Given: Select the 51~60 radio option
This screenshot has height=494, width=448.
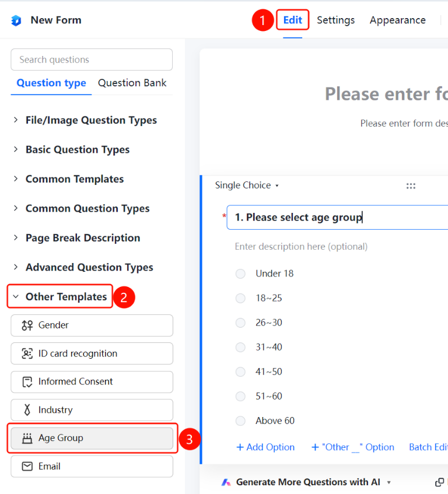Looking at the screenshot, I should 240,397.
